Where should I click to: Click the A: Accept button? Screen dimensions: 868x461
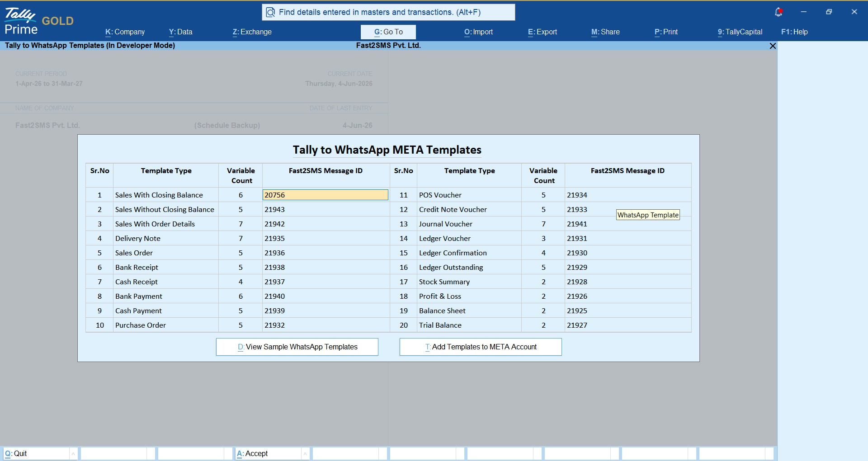[268, 453]
